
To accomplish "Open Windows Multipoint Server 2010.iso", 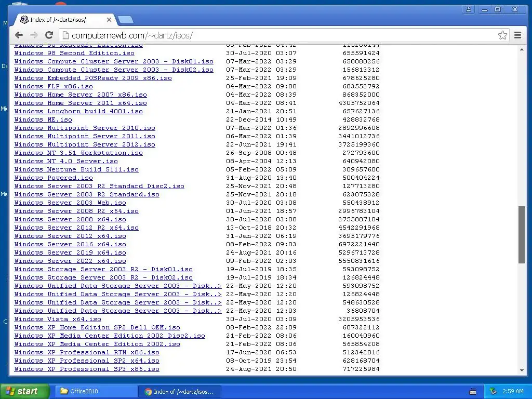I will pyautogui.click(x=85, y=128).
